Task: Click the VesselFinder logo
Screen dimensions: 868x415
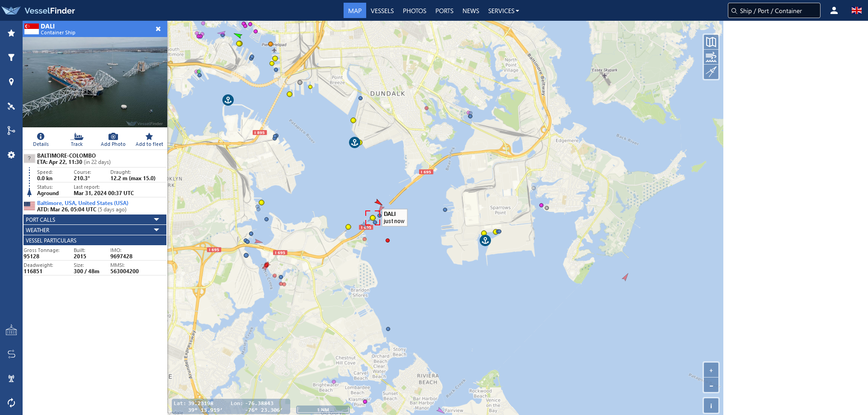Action: pos(38,10)
